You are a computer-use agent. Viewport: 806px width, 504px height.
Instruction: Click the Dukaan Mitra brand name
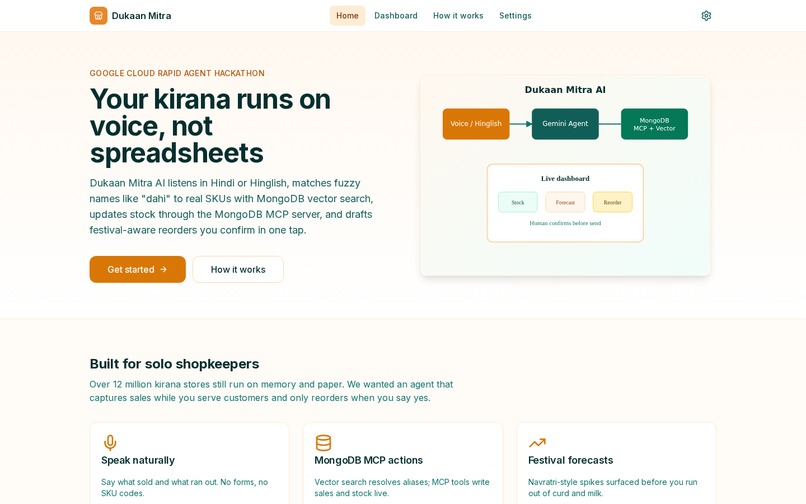tap(141, 15)
